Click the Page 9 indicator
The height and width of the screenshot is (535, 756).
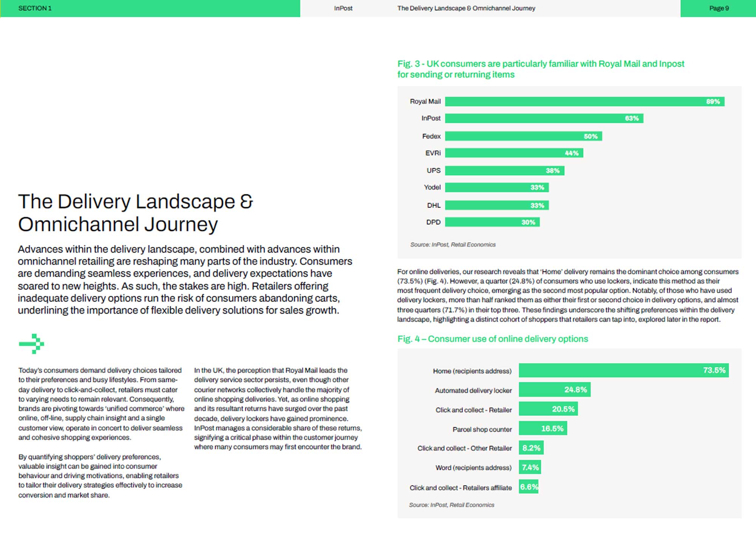(719, 8)
